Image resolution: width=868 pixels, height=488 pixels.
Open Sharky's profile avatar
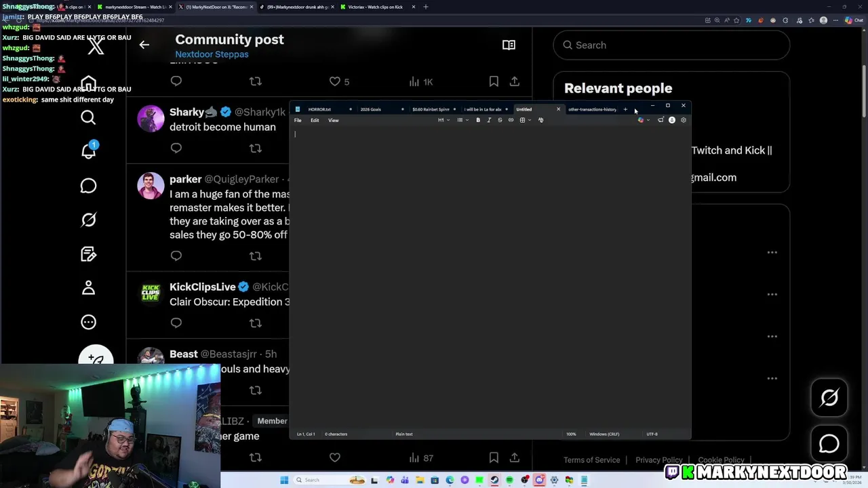(x=151, y=118)
